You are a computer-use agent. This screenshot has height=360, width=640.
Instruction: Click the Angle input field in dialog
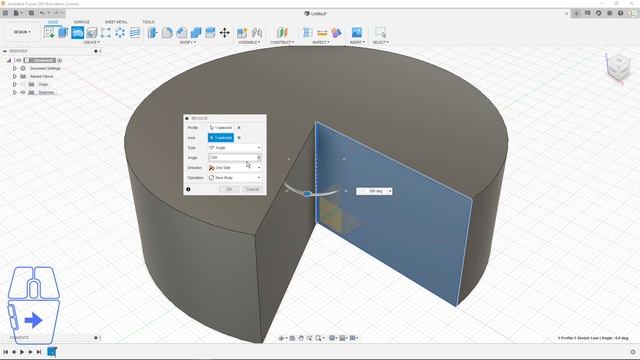(235, 158)
